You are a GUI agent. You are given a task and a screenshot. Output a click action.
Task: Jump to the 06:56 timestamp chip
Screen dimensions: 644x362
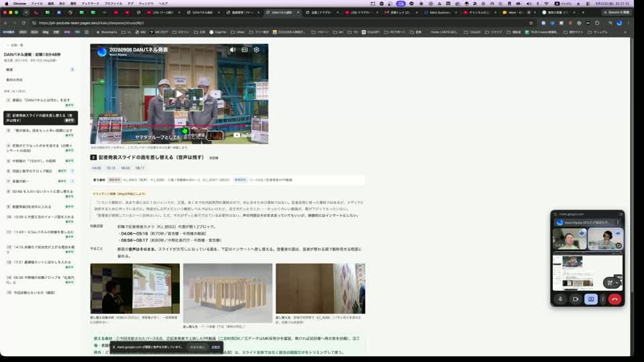(x=125, y=168)
